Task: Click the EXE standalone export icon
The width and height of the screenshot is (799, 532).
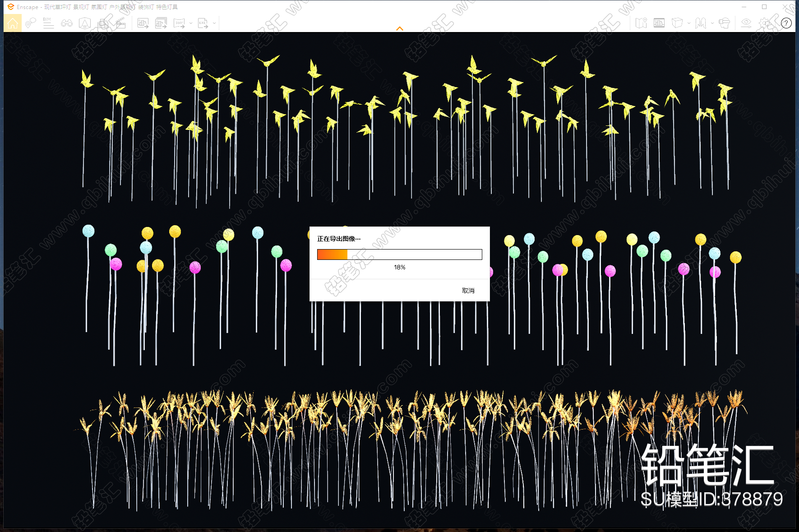Action: click(x=203, y=23)
